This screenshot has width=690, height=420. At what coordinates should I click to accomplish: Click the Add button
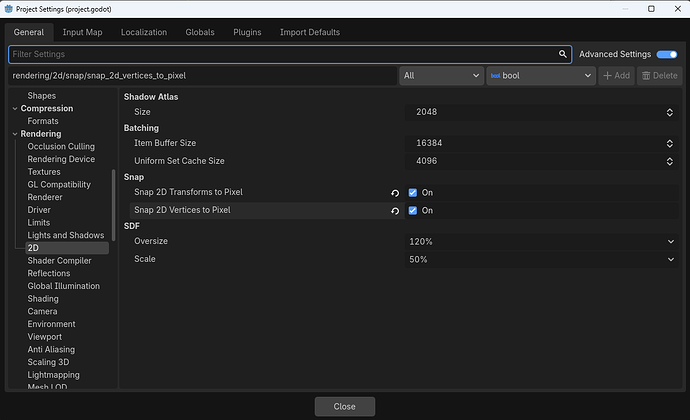point(616,76)
